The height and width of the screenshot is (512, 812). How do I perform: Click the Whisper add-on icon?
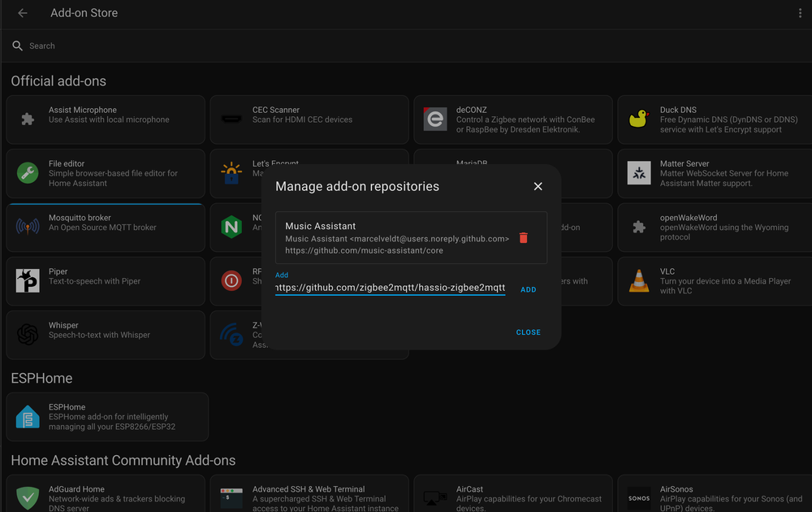click(x=28, y=335)
